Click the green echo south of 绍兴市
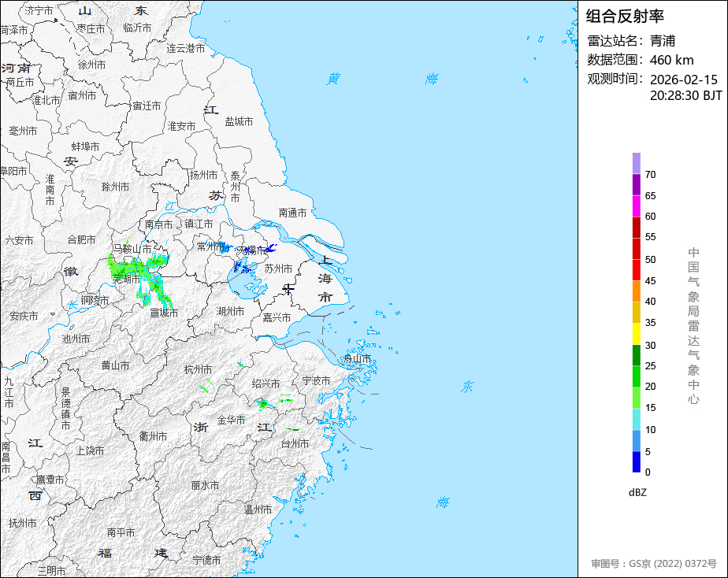 [x=263, y=404]
